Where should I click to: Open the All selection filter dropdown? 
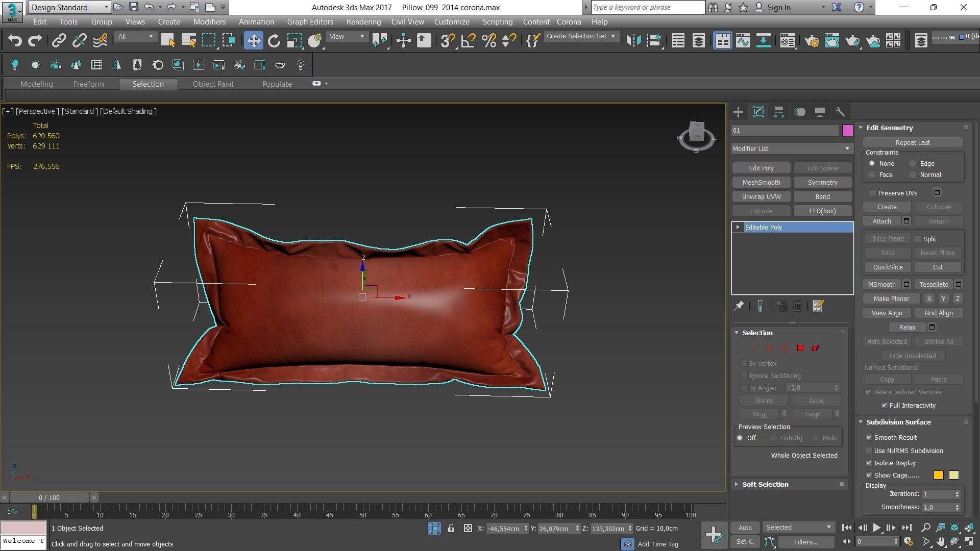(x=135, y=37)
